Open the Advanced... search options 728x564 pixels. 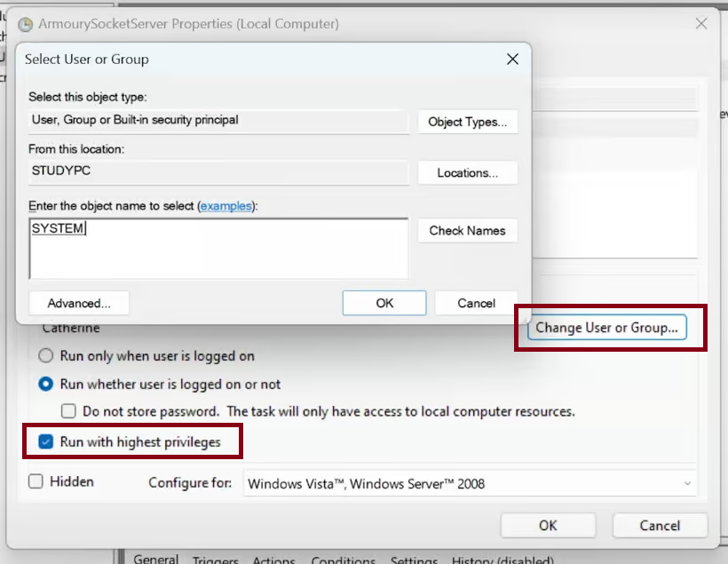(79, 303)
